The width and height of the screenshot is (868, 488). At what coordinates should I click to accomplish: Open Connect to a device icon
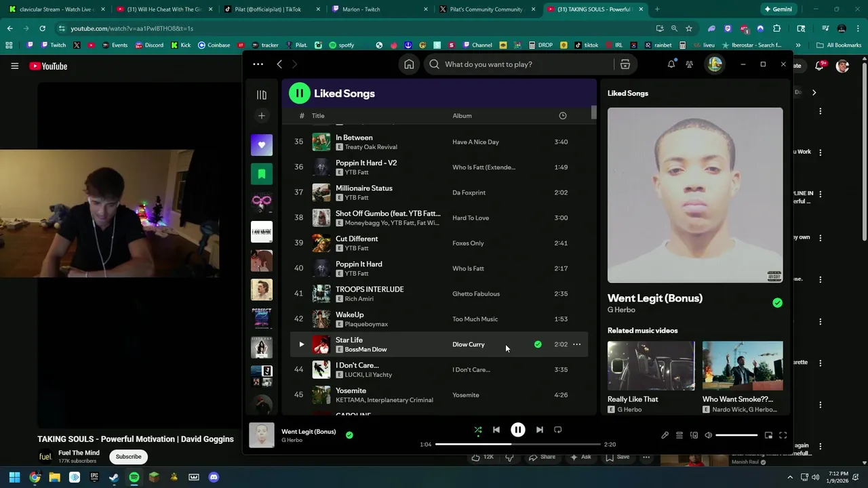coord(694,435)
